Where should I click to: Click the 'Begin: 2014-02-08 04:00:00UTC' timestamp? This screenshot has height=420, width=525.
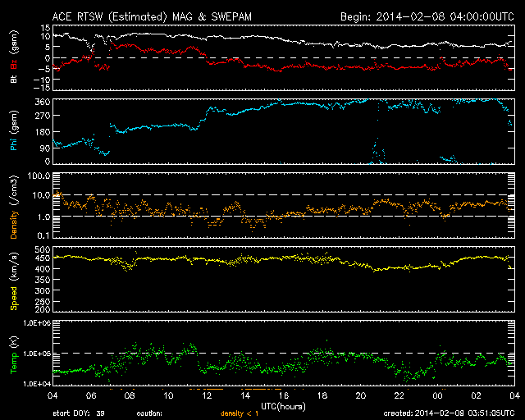pyautogui.click(x=427, y=16)
